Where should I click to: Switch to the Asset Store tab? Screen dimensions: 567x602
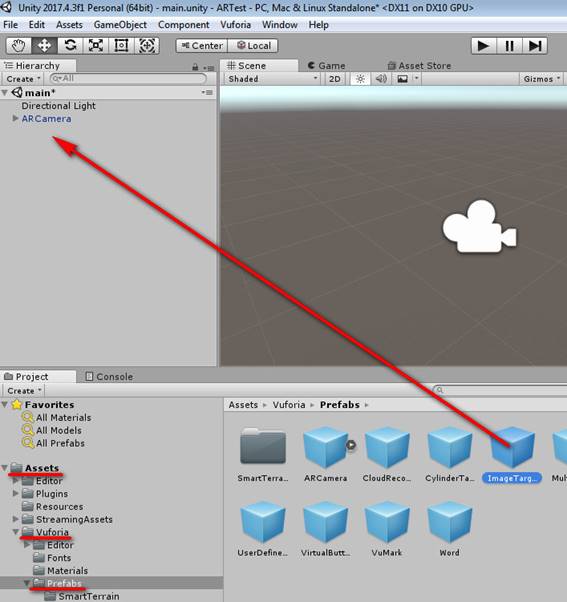coord(419,66)
